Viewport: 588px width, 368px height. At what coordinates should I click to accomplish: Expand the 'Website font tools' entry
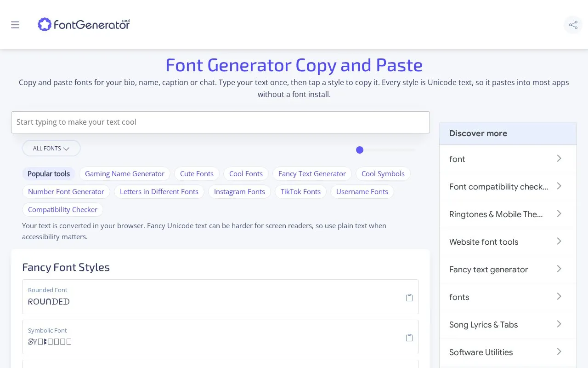508,241
